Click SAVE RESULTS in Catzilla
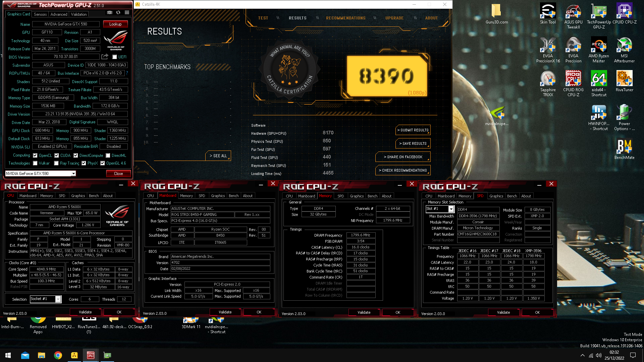The image size is (644, 362). click(x=413, y=143)
